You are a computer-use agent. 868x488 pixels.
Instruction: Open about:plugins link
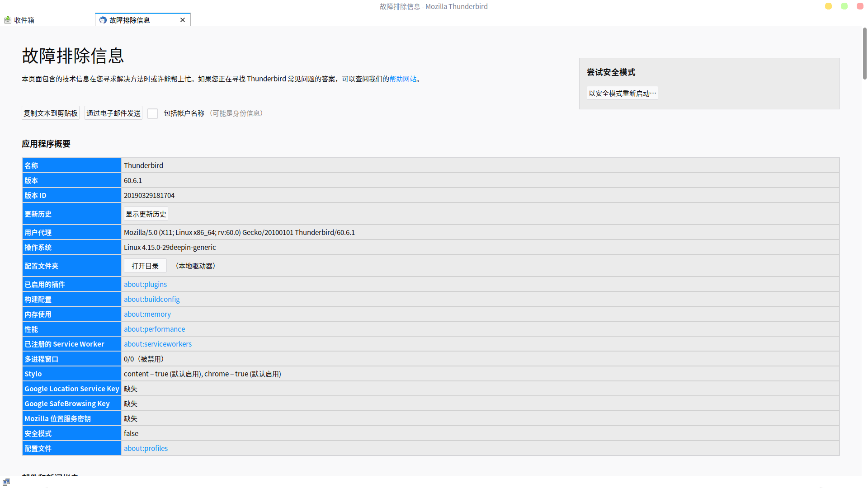point(146,284)
